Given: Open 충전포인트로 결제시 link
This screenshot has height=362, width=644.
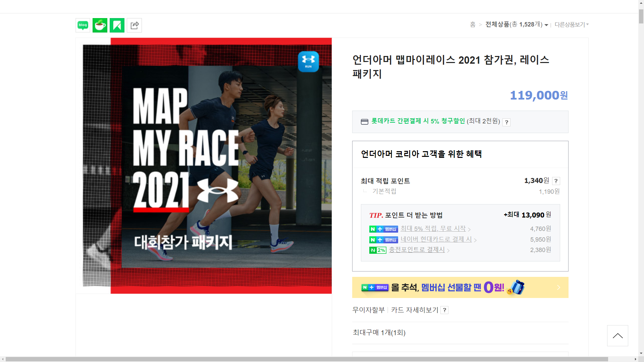Looking at the screenshot, I should click(x=419, y=250).
